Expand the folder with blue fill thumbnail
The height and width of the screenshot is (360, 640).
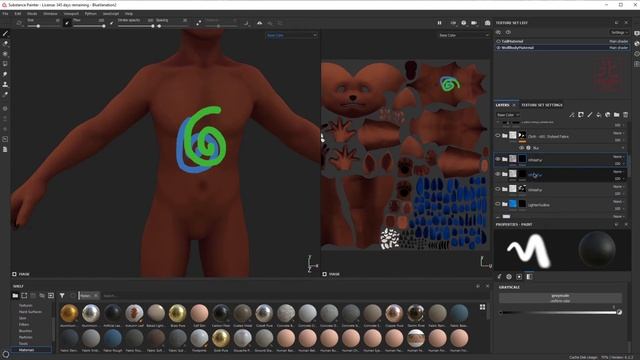(505, 204)
